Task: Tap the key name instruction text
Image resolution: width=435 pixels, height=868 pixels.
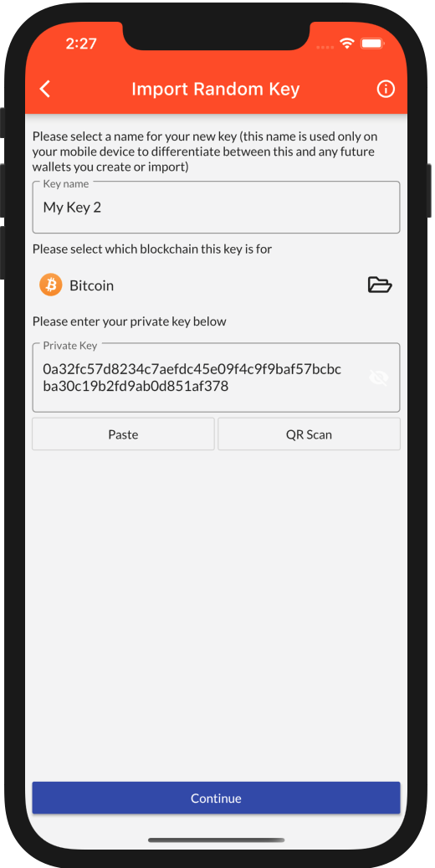Action: click(x=205, y=152)
